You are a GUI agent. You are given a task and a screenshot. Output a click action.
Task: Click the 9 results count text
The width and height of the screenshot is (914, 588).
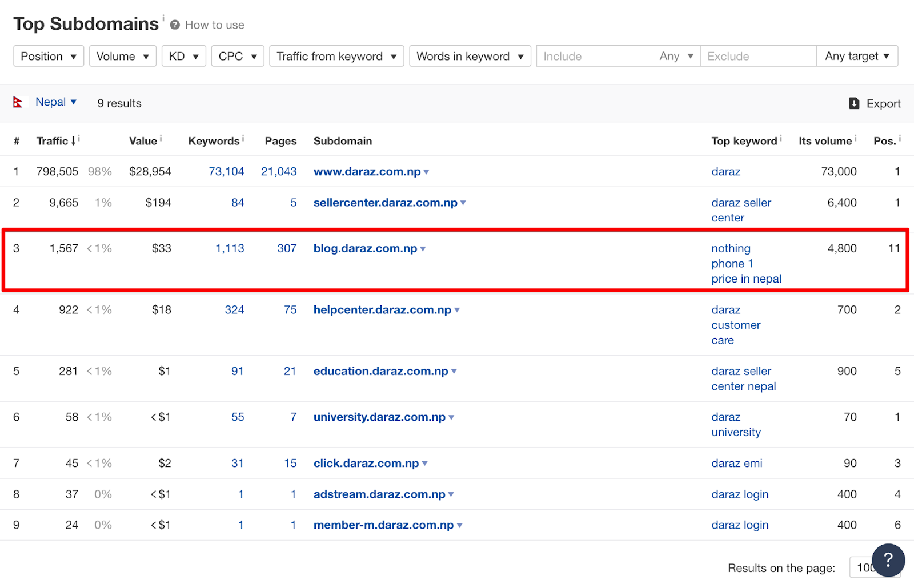[119, 103]
